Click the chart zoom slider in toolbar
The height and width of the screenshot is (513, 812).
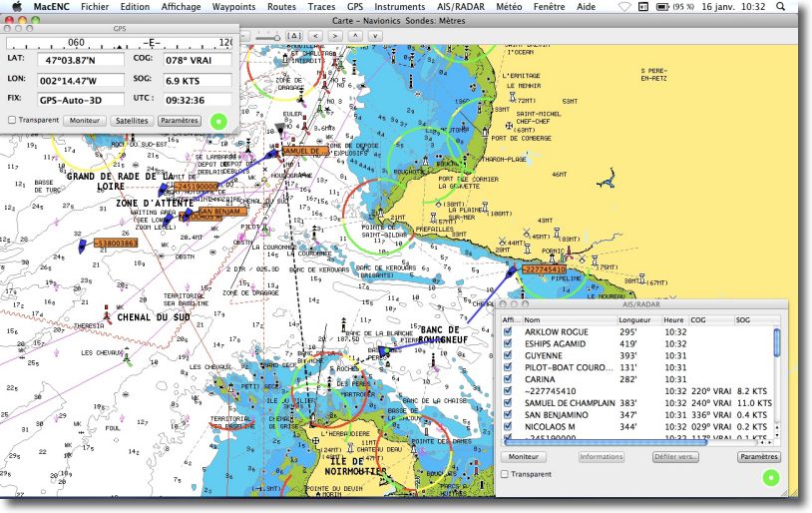click(x=267, y=36)
